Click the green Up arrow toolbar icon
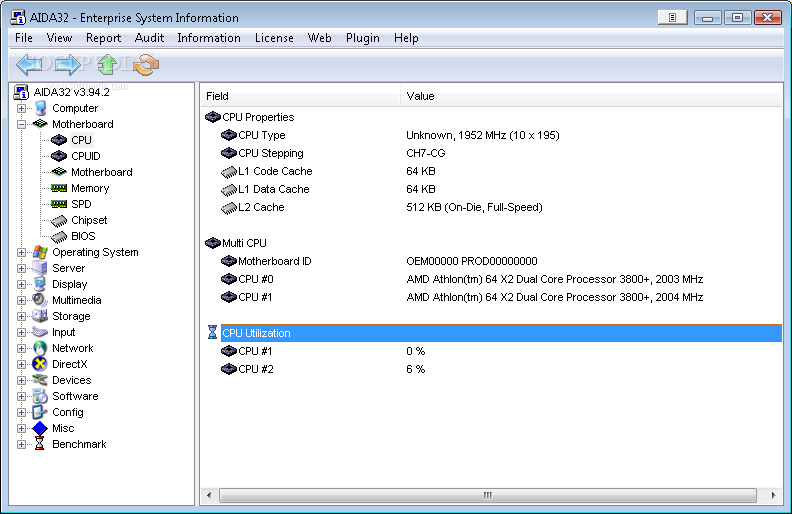Screen dimensions: 792x514 pyautogui.click(x=107, y=64)
